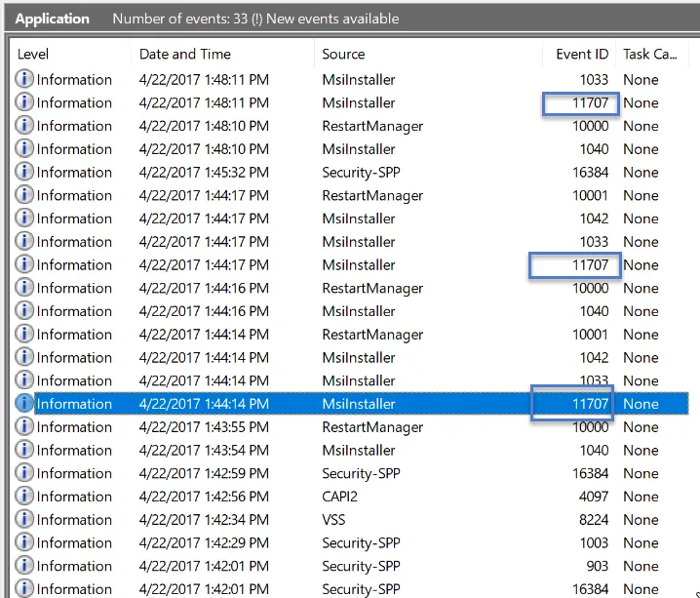The image size is (700, 598).
Task: Select event 1040 at 1:48:10 PM
Action: (350, 149)
